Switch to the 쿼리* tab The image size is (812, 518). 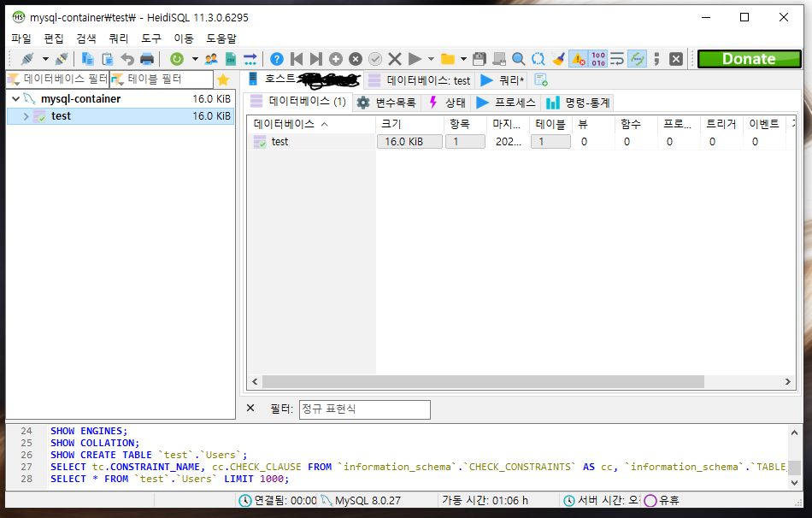(503, 80)
